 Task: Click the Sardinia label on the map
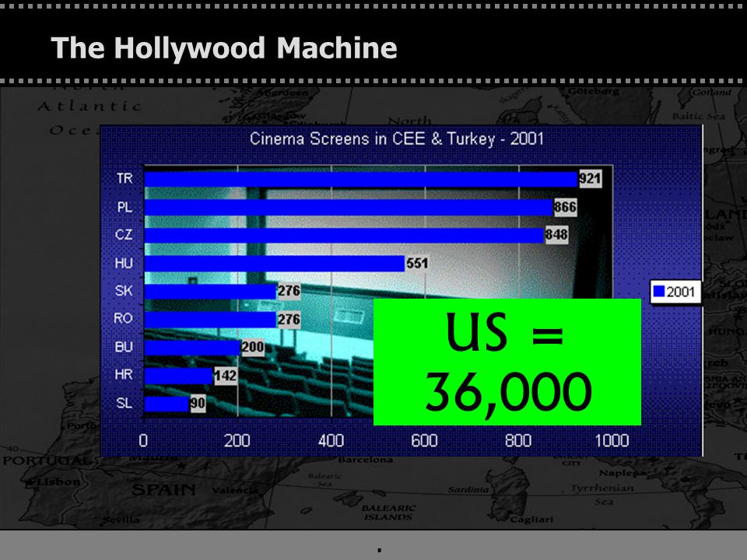point(468,489)
